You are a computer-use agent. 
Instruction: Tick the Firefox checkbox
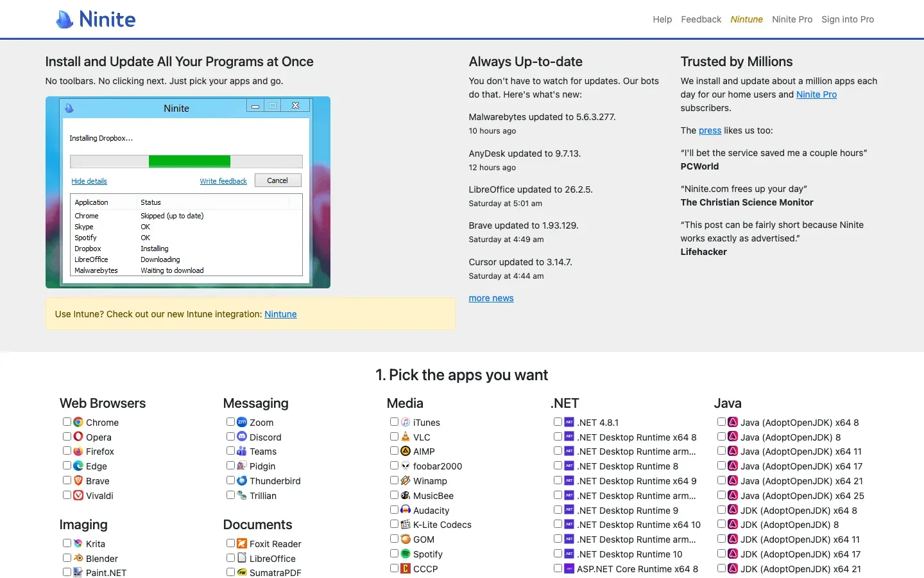[x=67, y=451]
